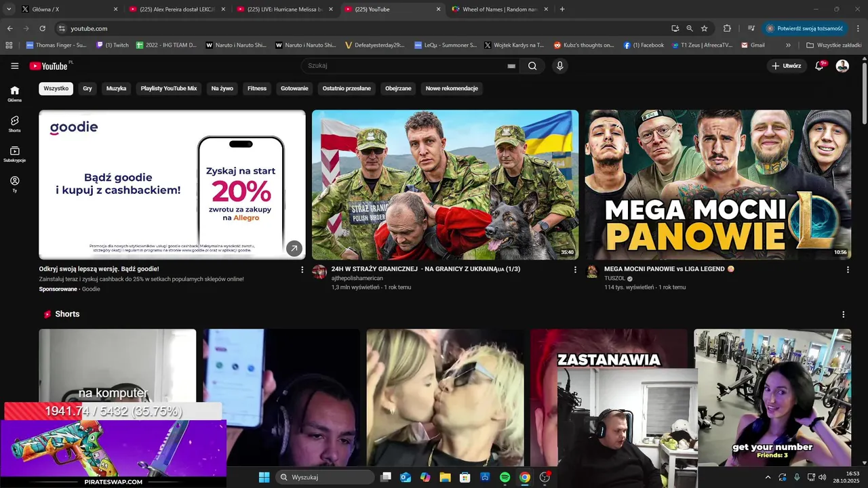Click the magnifier search button
The width and height of the screenshot is (868, 488).
[x=532, y=66]
